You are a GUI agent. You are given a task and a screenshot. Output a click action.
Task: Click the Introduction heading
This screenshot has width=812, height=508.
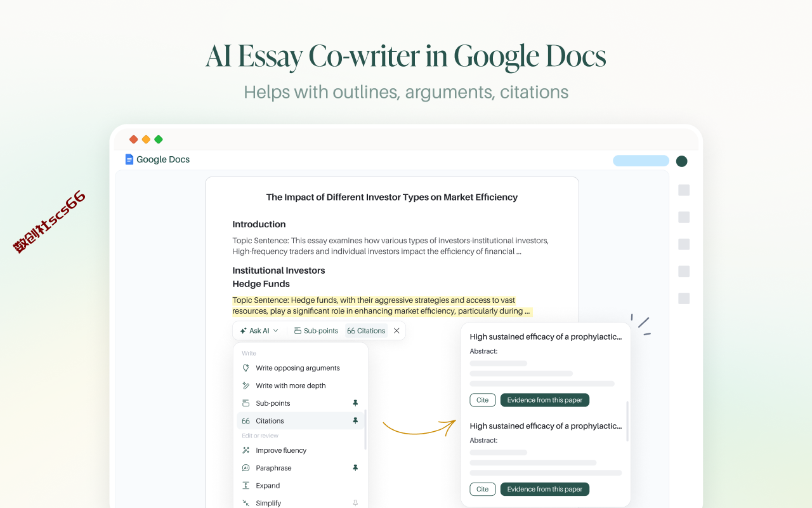pyautogui.click(x=259, y=224)
